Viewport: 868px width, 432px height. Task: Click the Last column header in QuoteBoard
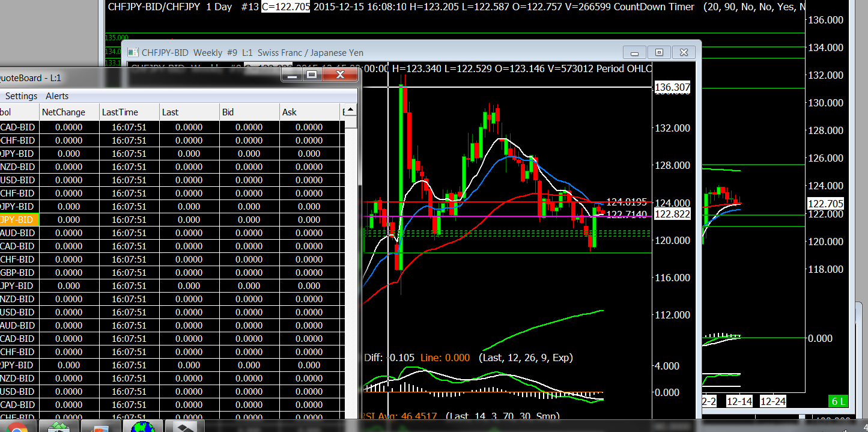coord(189,112)
